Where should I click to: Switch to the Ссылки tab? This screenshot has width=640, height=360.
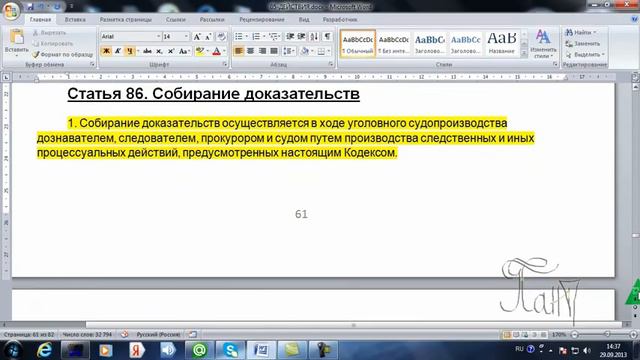click(x=176, y=20)
